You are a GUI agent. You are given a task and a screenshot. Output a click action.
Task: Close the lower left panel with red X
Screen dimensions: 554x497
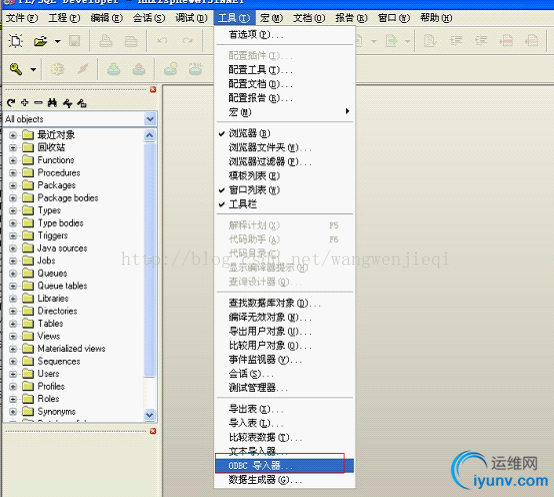[153, 431]
